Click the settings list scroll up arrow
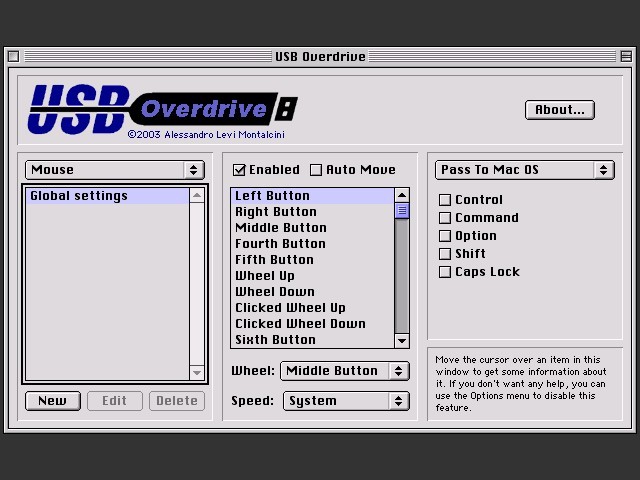Screen dimensions: 640x480 (x=197, y=196)
